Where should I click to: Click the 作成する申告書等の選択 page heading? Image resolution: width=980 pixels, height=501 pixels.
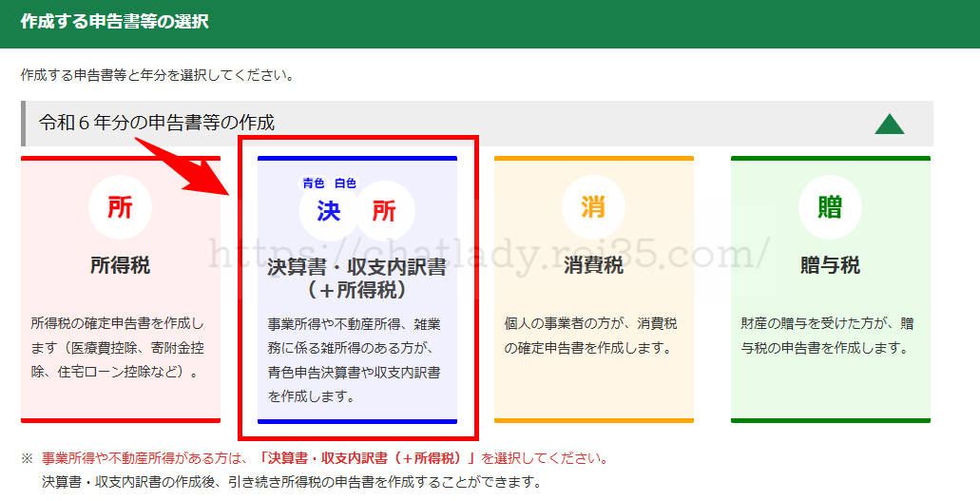pyautogui.click(x=114, y=21)
